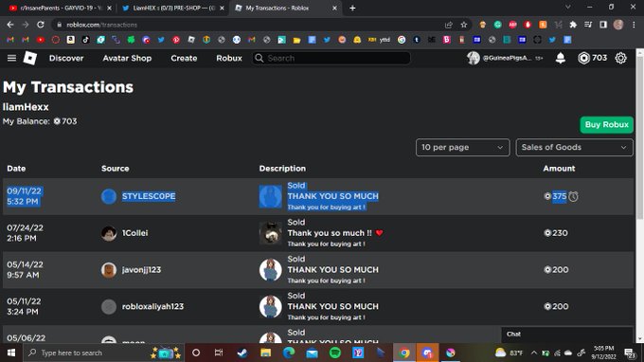Viewport: 644px width, 362px height.
Task: Switch to the LiamHEX Twitter tab
Action: tap(172, 8)
